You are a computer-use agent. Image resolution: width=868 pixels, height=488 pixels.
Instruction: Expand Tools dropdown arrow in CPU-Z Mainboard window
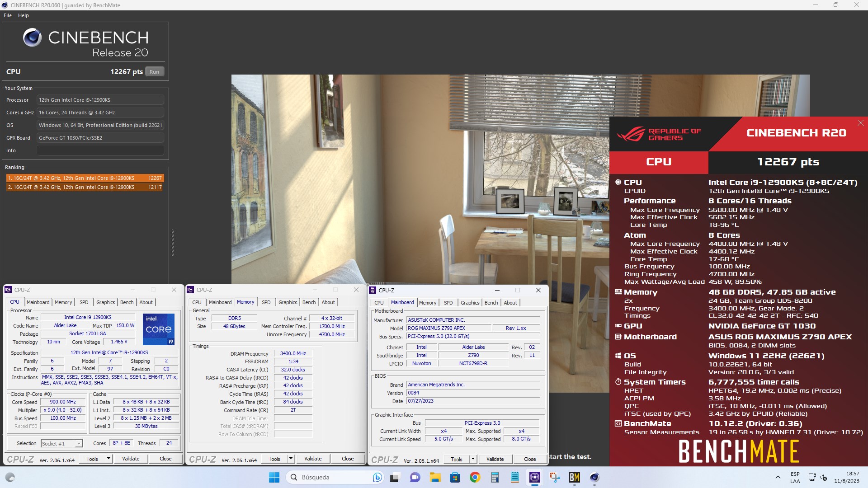pyautogui.click(x=473, y=459)
